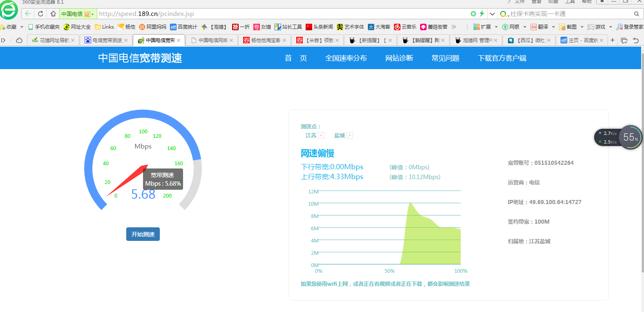Open the browser home page icon
Viewport: 644px width, 312px height.
(x=53, y=14)
